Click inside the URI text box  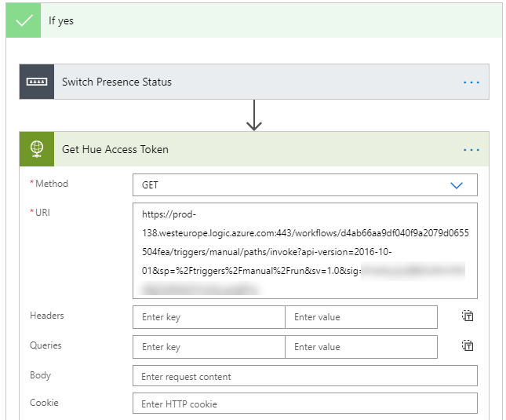[x=304, y=250]
